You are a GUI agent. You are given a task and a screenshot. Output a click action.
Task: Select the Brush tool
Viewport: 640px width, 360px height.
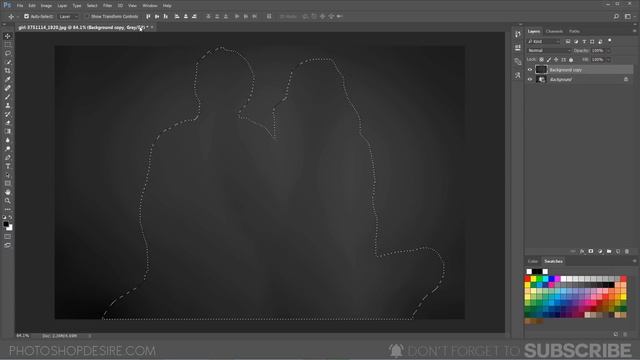pyautogui.click(x=8, y=97)
